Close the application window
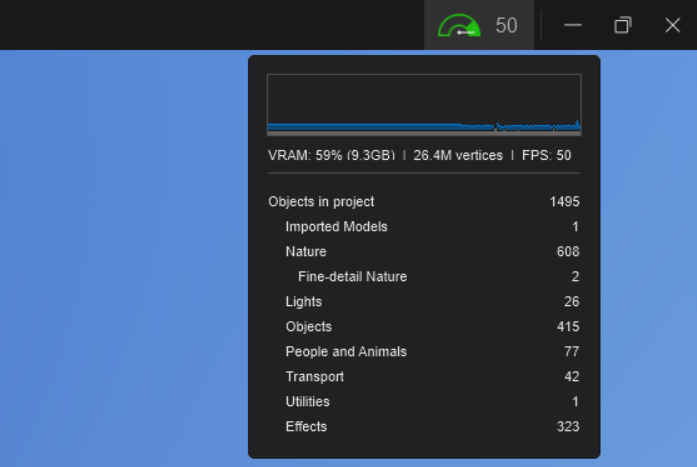The width and height of the screenshot is (697, 467). point(672,26)
